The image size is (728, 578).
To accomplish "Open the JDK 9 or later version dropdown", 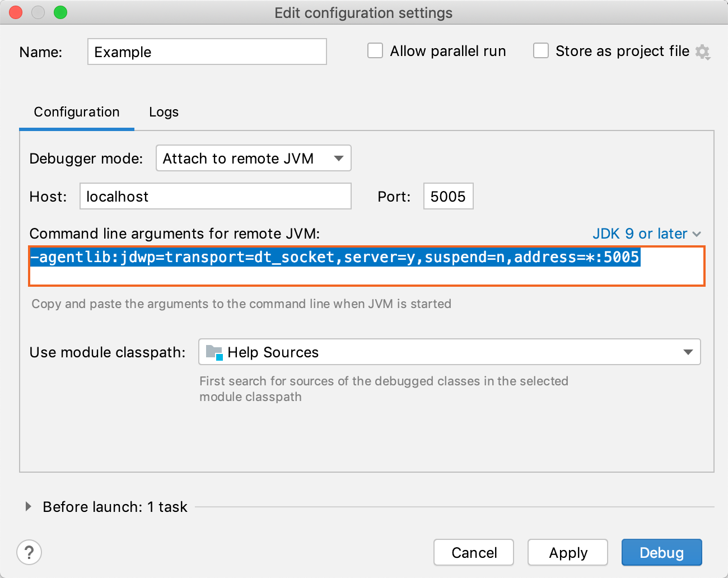I will click(646, 234).
